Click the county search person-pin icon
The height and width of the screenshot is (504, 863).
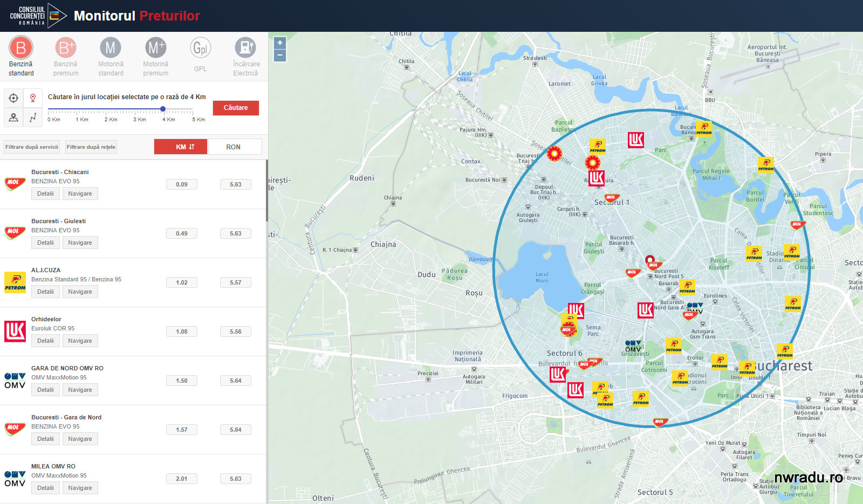13,117
